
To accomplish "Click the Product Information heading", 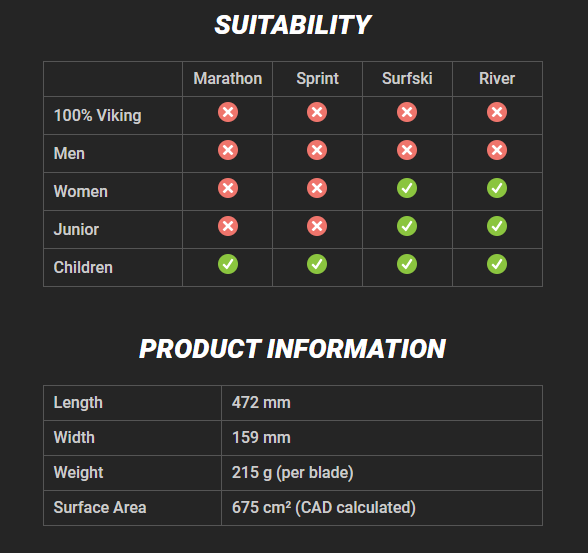I will (292, 349).
